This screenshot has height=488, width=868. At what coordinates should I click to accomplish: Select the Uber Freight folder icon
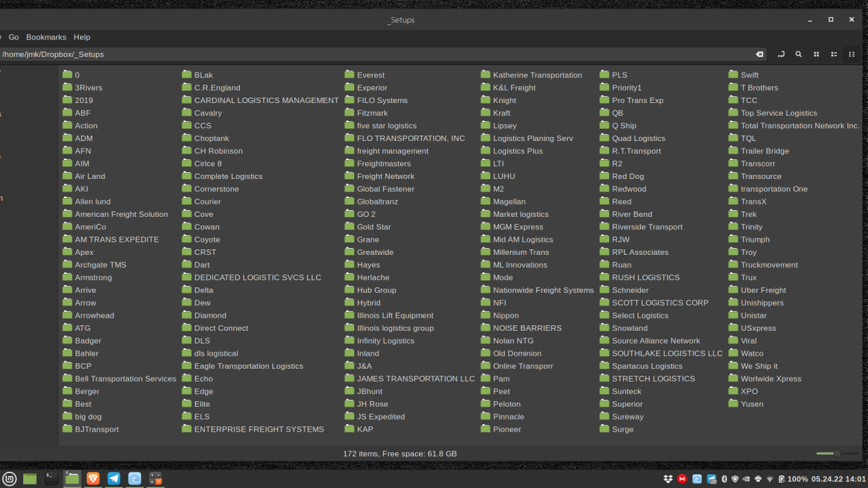click(x=733, y=290)
